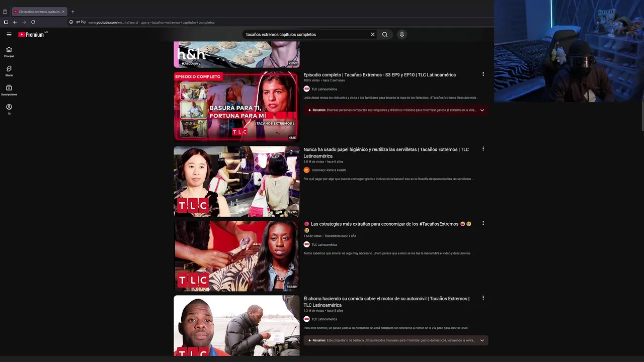Expand Resumen for the S3 EP9 episode
644x362 pixels.
pos(482,110)
